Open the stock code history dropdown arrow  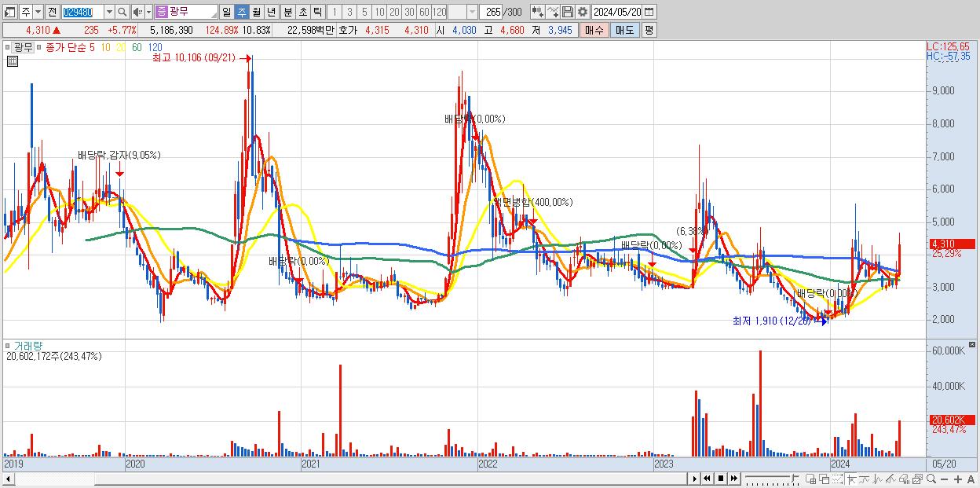point(109,12)
